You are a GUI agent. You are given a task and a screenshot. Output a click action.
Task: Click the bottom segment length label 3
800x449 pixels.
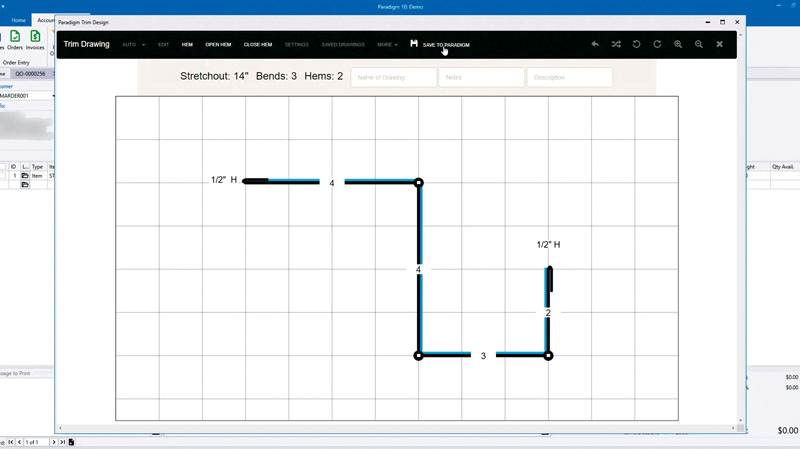coord(483,356)
